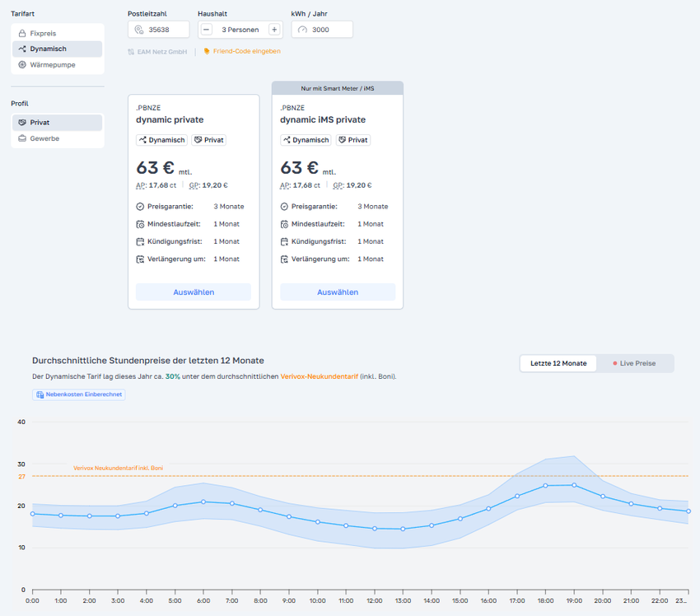Select the Letzte 12 Monate tab
The width and height of the screenshot is (700, 616).
pos(558,363)
